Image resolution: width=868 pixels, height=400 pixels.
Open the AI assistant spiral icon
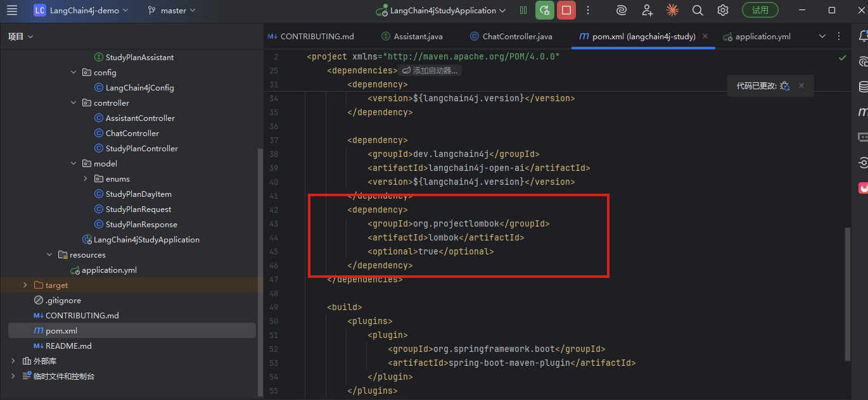point(622,10)
